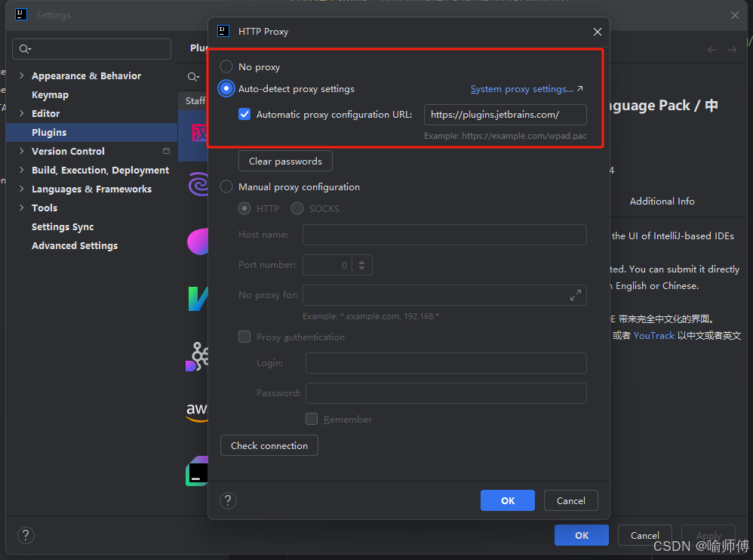Click the No proxy for field
Image resolution: width=753 pixels, height=560 pixels.
pyautogui.click(x=444, y=295)
